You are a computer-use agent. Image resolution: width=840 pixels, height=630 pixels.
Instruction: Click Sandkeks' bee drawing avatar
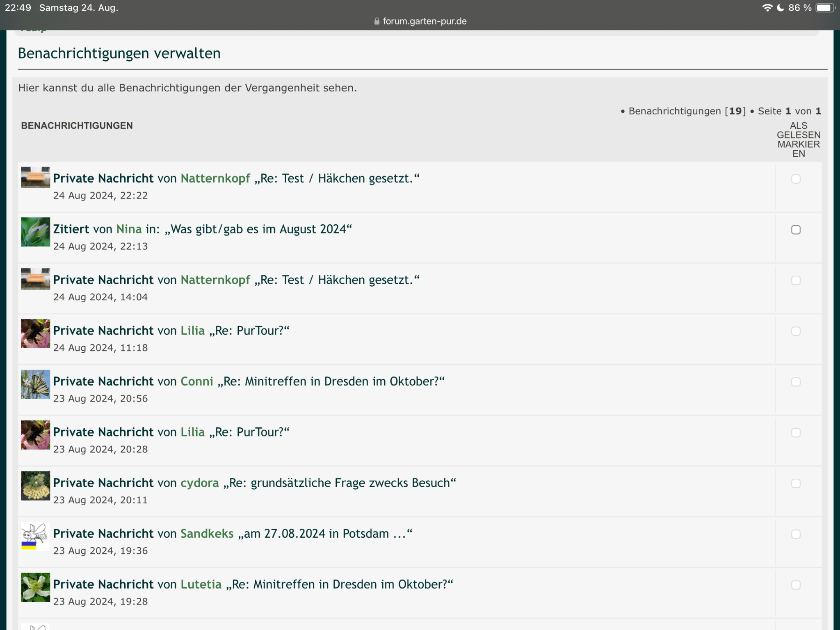click(35, 536)
